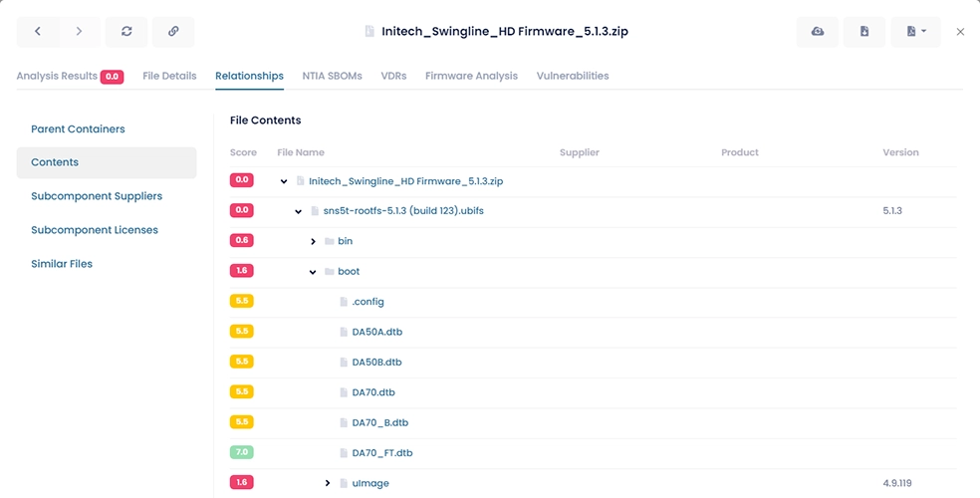The image size is (980, 498).
Task: Click the cloud download icon button
Action: tap(817, 32)
